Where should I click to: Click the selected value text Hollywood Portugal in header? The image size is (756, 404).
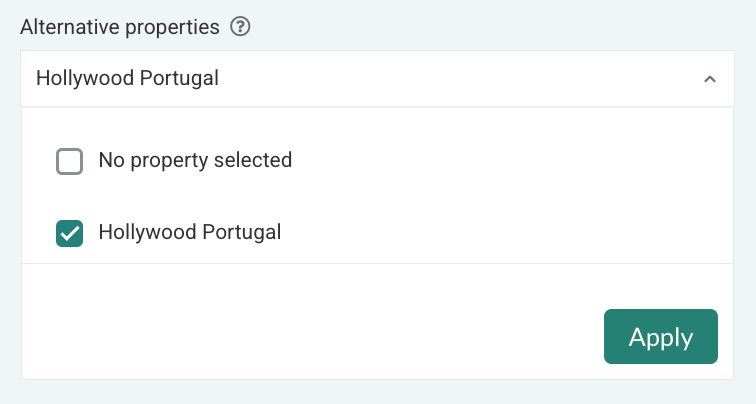tap(127, 79)
